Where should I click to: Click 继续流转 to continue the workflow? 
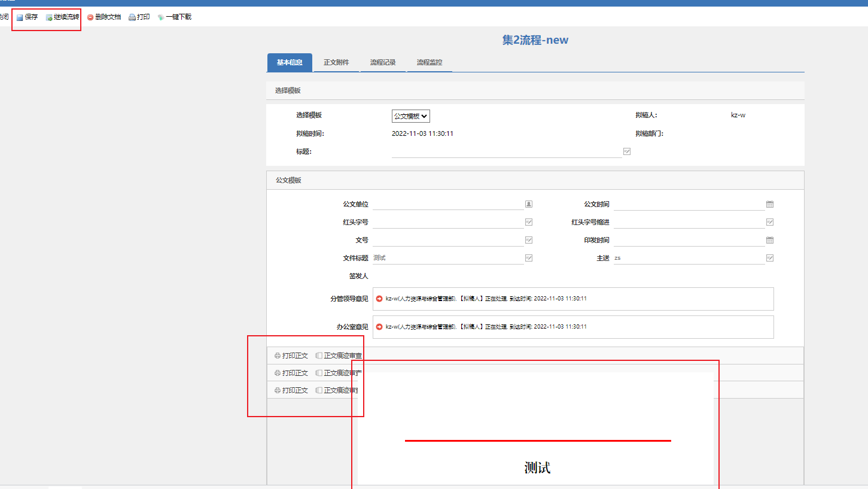click(x=62, y=17)
